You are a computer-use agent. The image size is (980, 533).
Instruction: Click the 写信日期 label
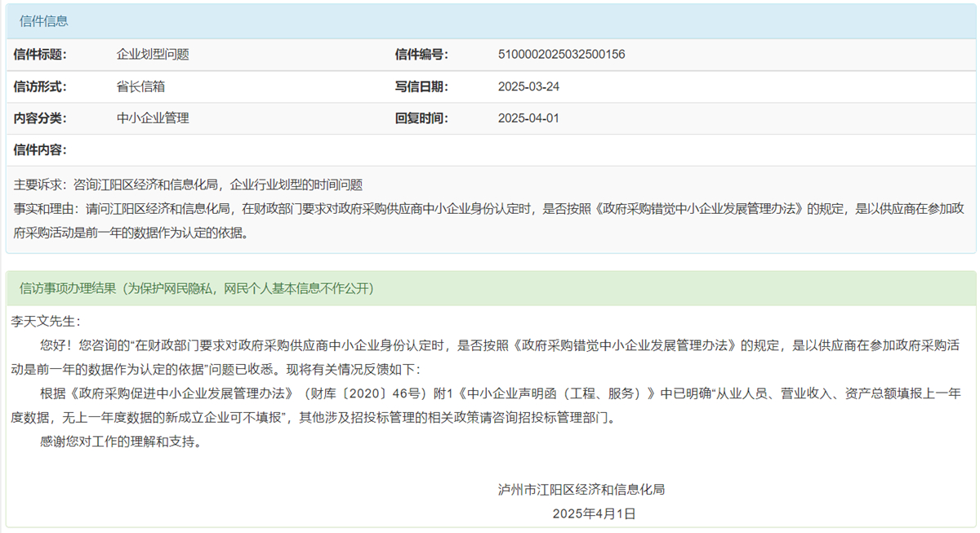pyautogui.click(x=421, y=87)
